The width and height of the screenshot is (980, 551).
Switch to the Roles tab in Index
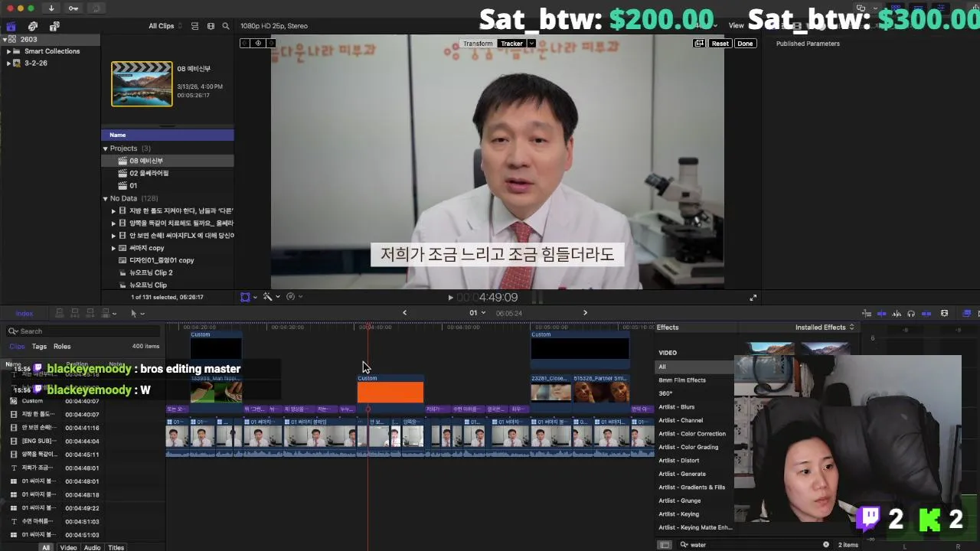pyautogui.click(x=62, y=347)
